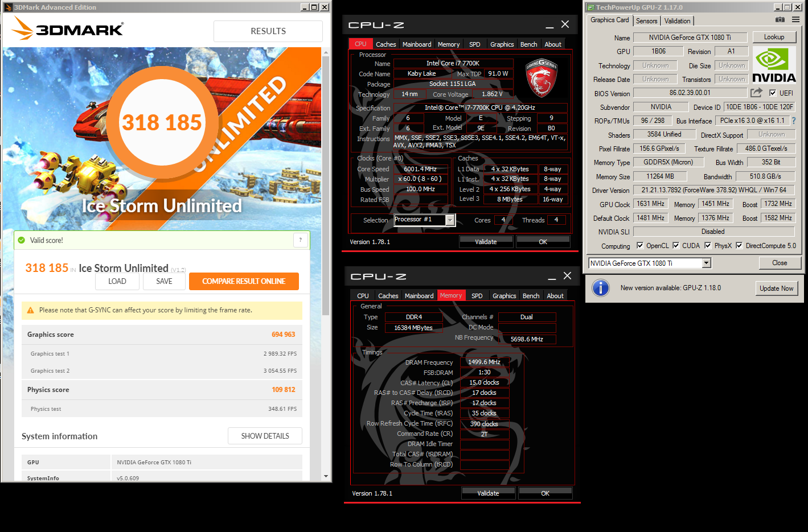The image size is (808, 532).
Task: Click the Bus Interface question mark icon
Action: (x=794, y=121)
